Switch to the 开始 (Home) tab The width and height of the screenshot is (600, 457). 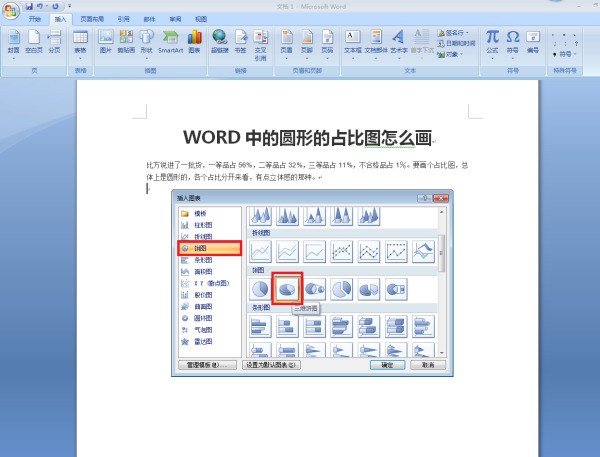point(36,18)
